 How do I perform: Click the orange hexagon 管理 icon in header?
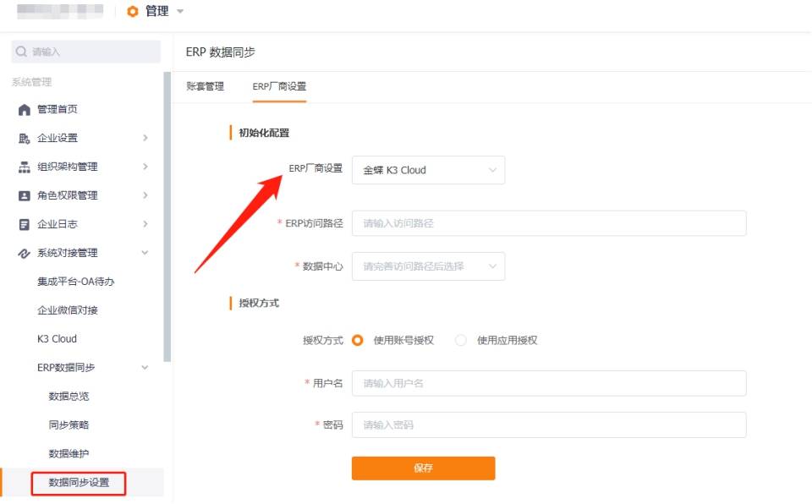[x=133, y=11]
